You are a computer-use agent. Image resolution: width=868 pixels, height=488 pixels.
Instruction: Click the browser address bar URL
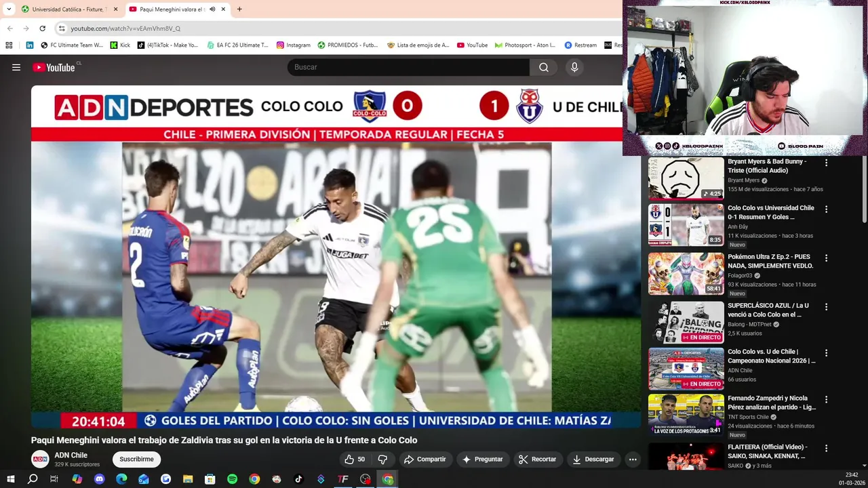tap(125, 28)
